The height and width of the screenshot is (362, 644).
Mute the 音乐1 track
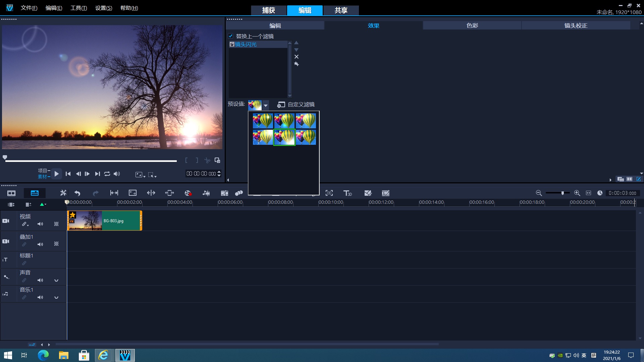40,297
